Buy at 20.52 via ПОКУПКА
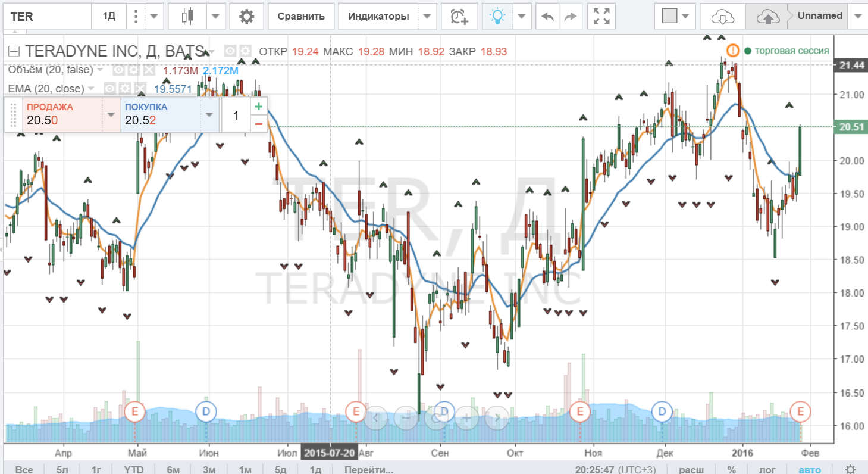This screenshot has width=868, height=474. pyautogui.click(x=161, y=115)
